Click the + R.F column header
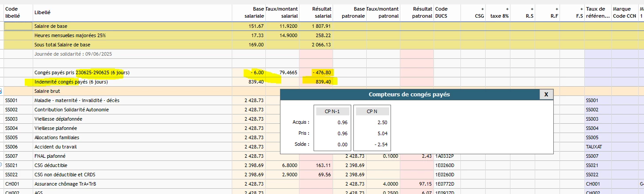The image size is (644, 194). (548, 12)
